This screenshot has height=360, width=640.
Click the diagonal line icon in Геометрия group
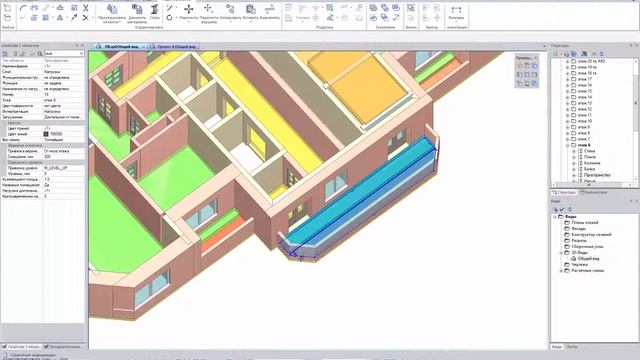(x=396, y=18)
